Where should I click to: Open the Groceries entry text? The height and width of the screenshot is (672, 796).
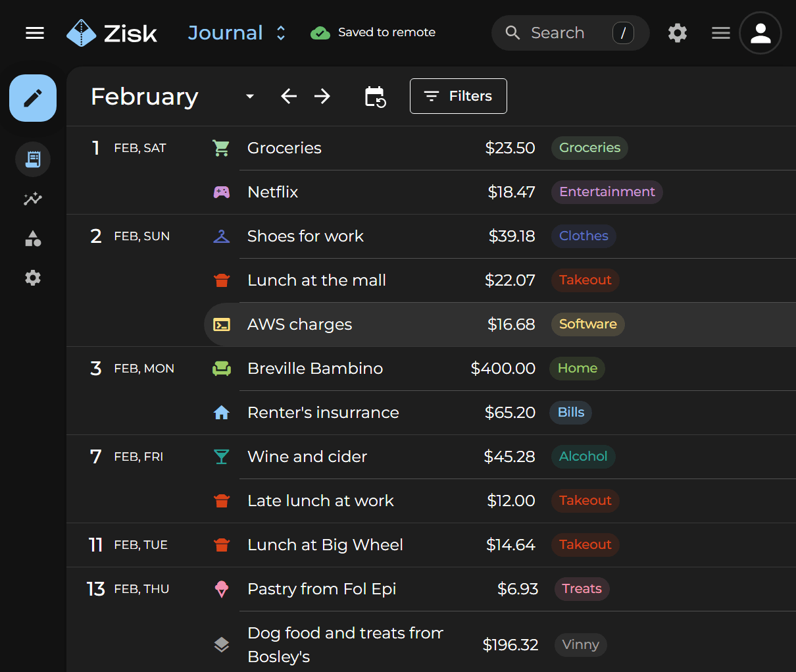pos(284,148)
